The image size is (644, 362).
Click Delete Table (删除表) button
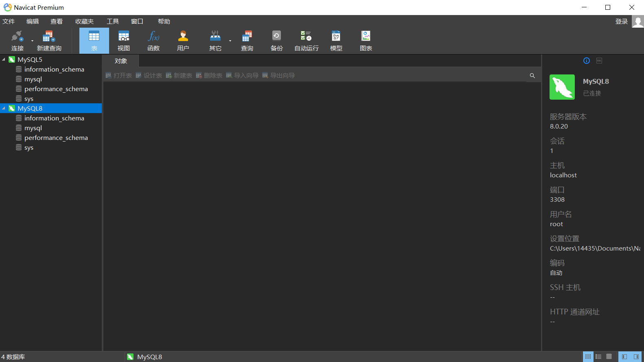(209, 75)
